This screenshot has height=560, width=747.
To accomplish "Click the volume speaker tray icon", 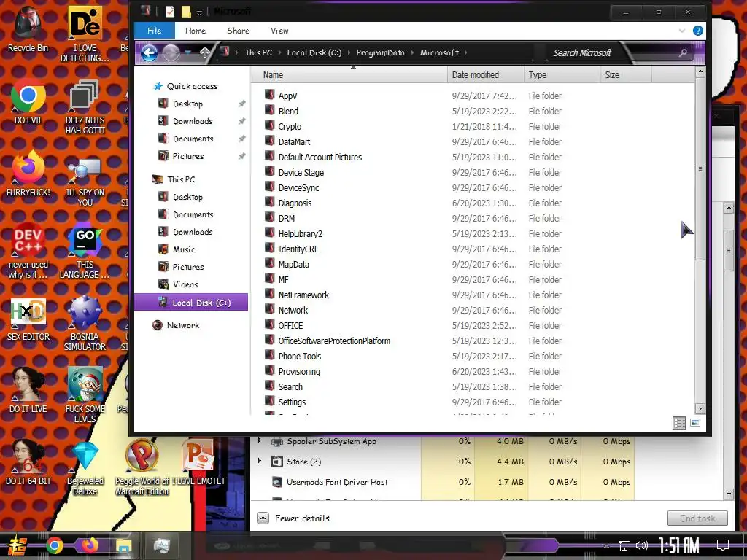I will pyautogui.click(x=642, y=545).
